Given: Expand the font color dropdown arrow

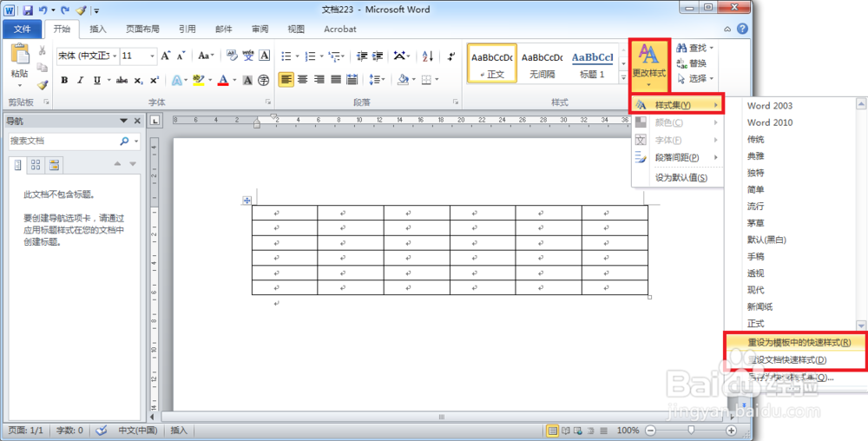Looking at the screenshot, I should (x=234, y=80).
